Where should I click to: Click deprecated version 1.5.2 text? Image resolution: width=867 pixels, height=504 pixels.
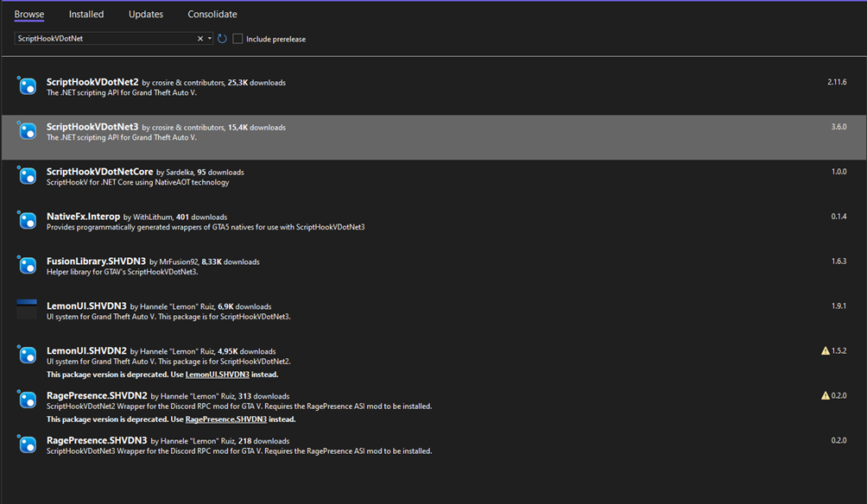tap(839, 350)
